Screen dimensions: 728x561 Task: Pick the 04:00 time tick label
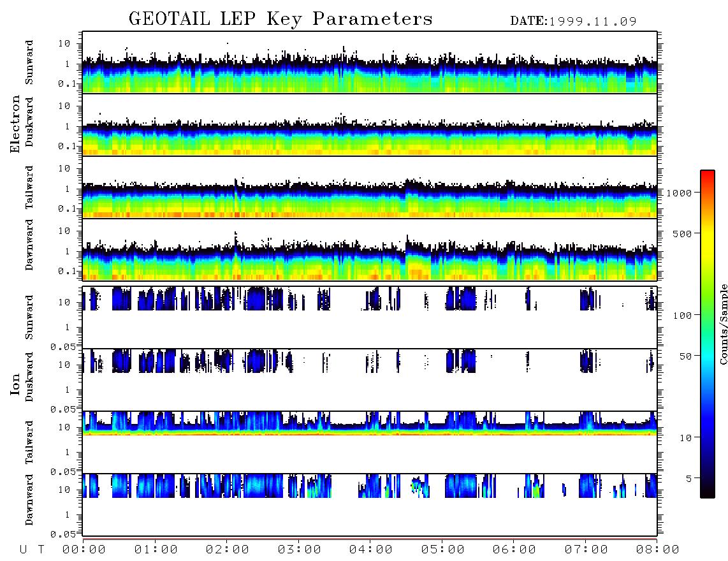click(x=371, y=550)
